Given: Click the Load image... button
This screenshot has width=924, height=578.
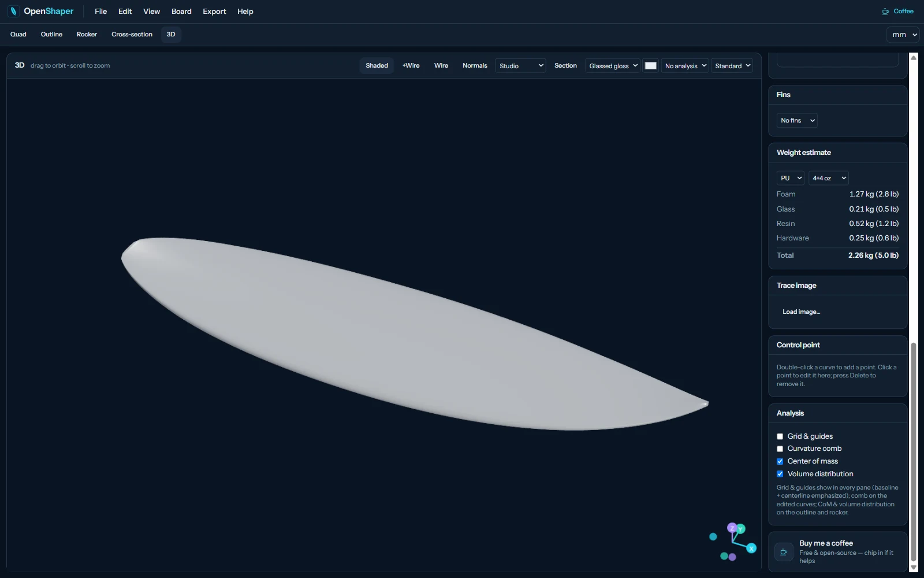Looking at the screenshot, I should (x=801, y=312).
